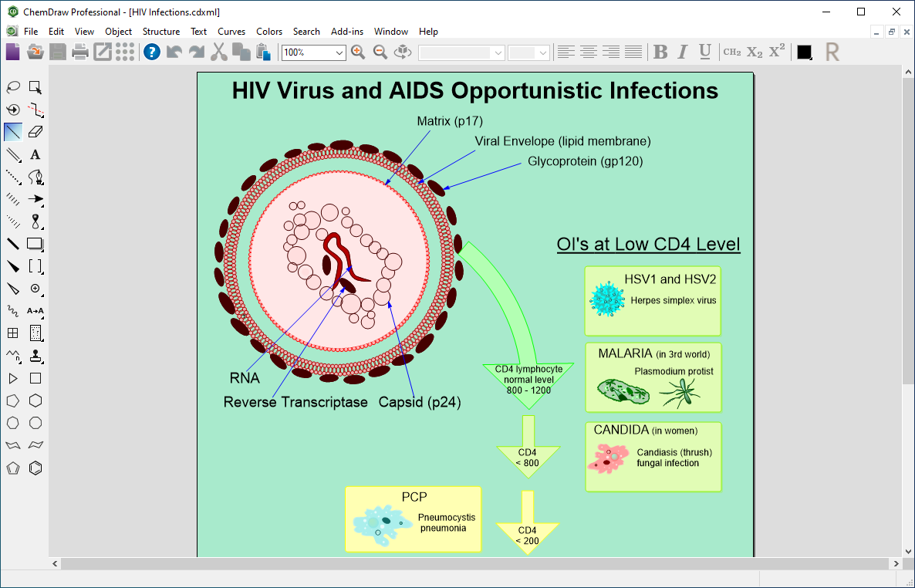This screenshot has width=915, height=588.
Task: Zoom in with the magnifier plus
Action: click(x=358, y=52)
